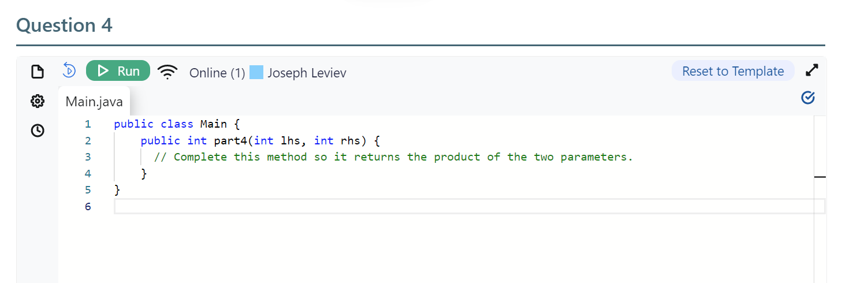Click the empty line 6 in editor

(x=470, y=206)
